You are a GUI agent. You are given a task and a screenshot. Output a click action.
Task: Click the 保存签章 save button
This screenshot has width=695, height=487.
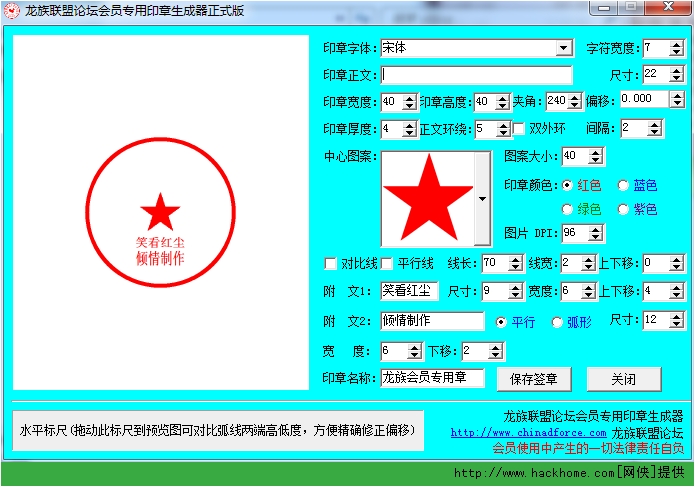click(x=539, y=379)
